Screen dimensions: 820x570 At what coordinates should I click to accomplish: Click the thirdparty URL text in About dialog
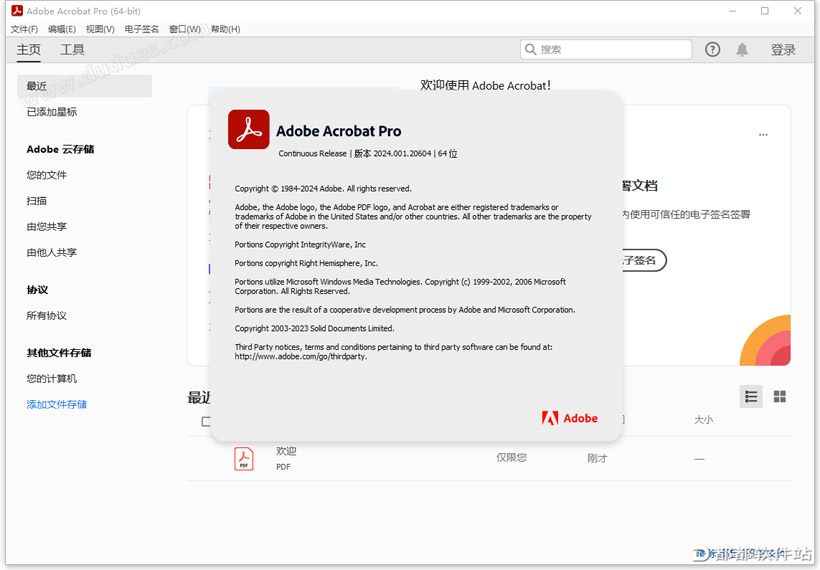point(301,357)
